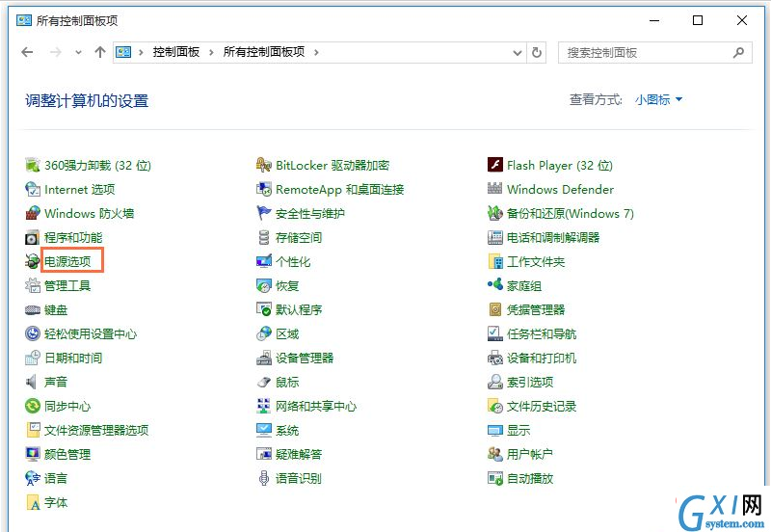Open the 管理工具 gear icon
Viewport: 771px width, 532px height.
[x=33, y=285]
